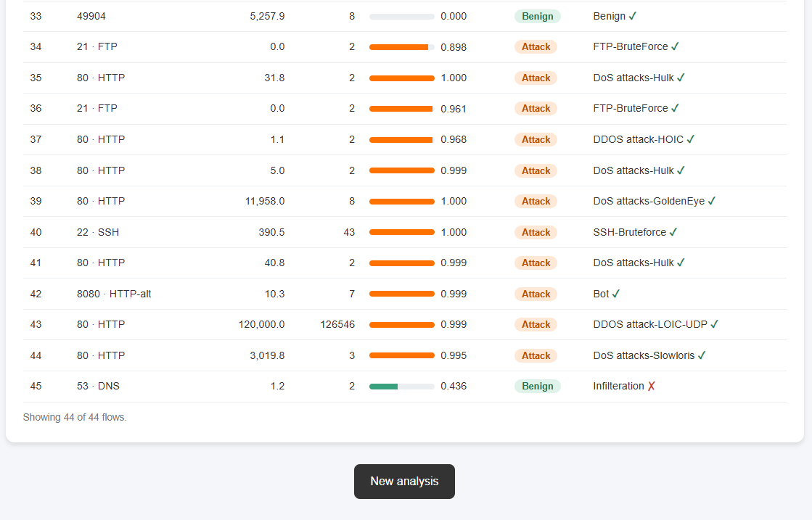Image resolution: width=812 pixels, height=520 pixels.
Task: Click the green check mark next to Bot
Action: pyautogui.click(x=616, y=294)
